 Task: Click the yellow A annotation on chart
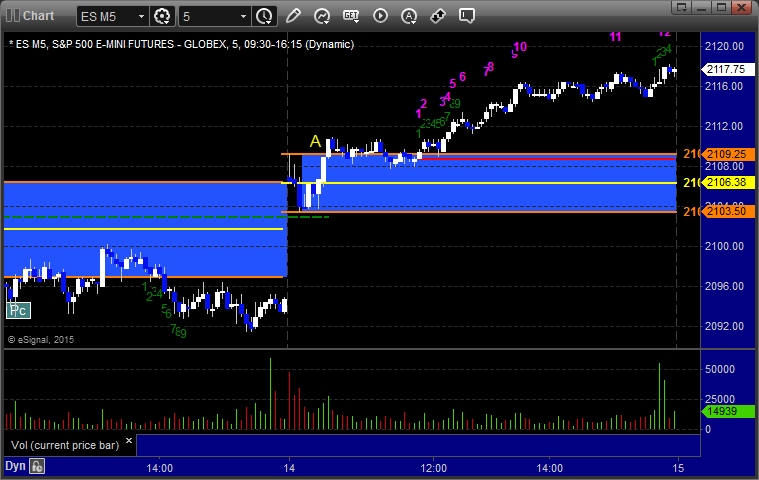coord(315,141)
